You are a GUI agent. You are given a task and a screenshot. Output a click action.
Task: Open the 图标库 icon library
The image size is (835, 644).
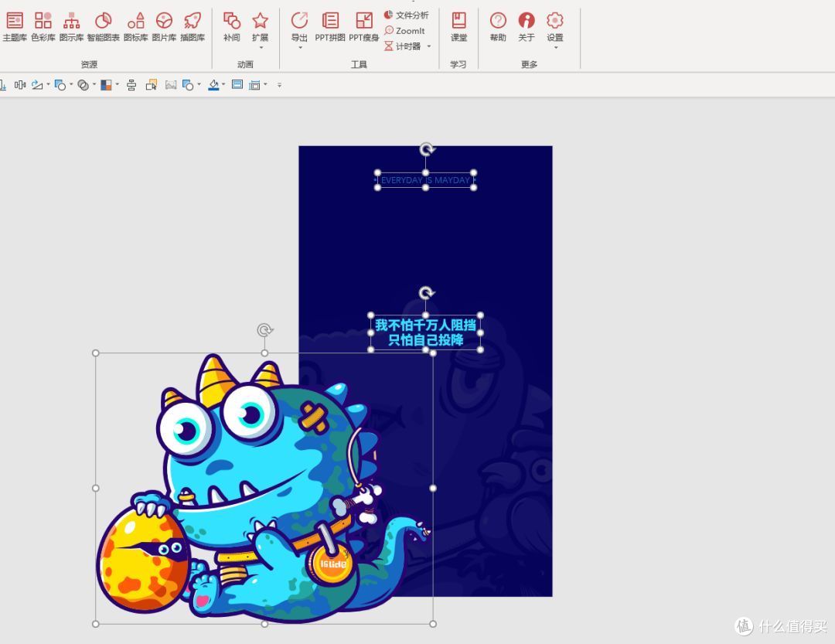136,26
